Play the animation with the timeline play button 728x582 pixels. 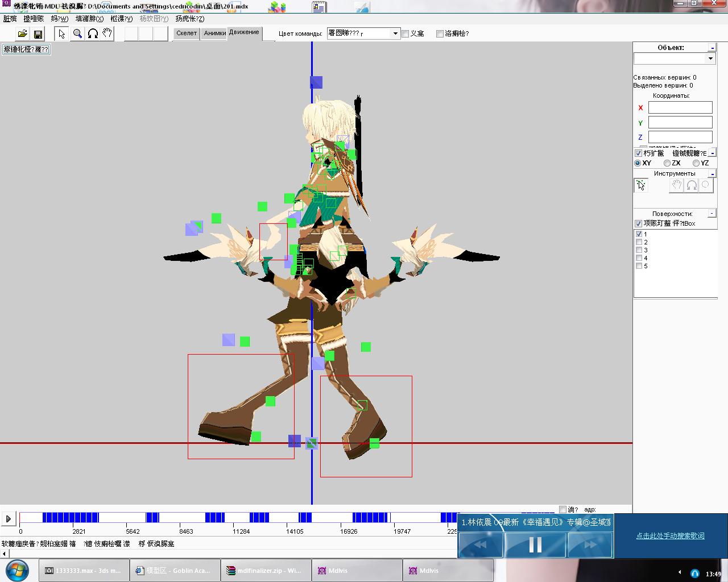[9, 518]
